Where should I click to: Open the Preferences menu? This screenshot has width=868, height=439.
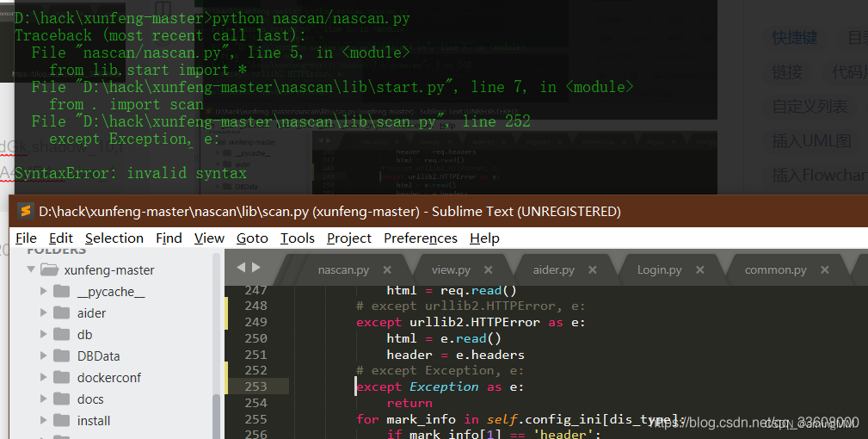(421, 238)
